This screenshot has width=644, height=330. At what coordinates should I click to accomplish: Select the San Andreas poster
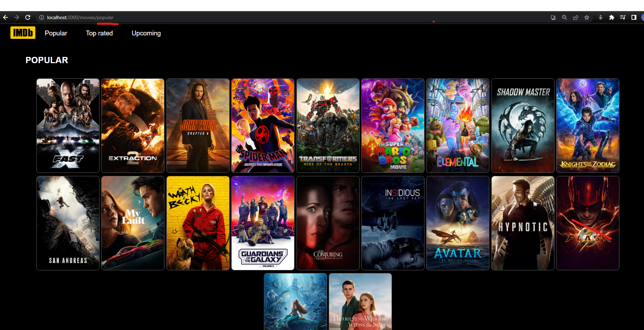68,223
